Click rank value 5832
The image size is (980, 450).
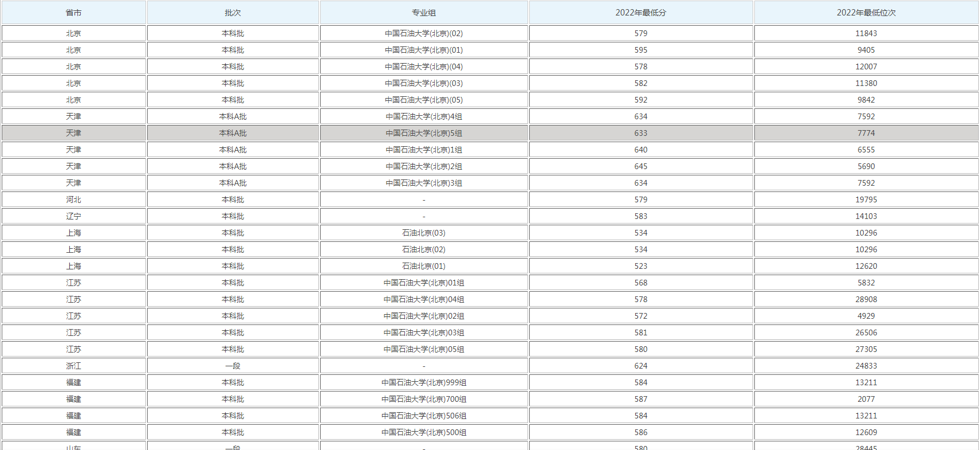866,283
